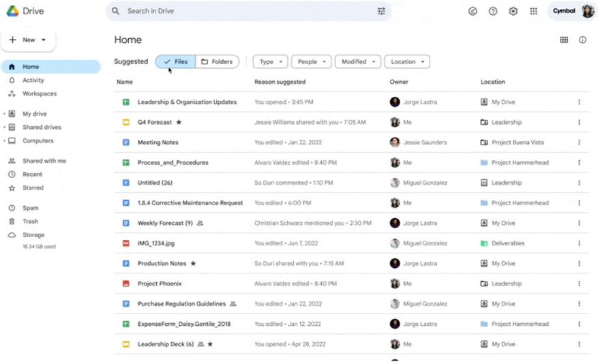Expand the My drive tree item
Image resolution: width=598 pixels, height=364 pixels.
4,114
